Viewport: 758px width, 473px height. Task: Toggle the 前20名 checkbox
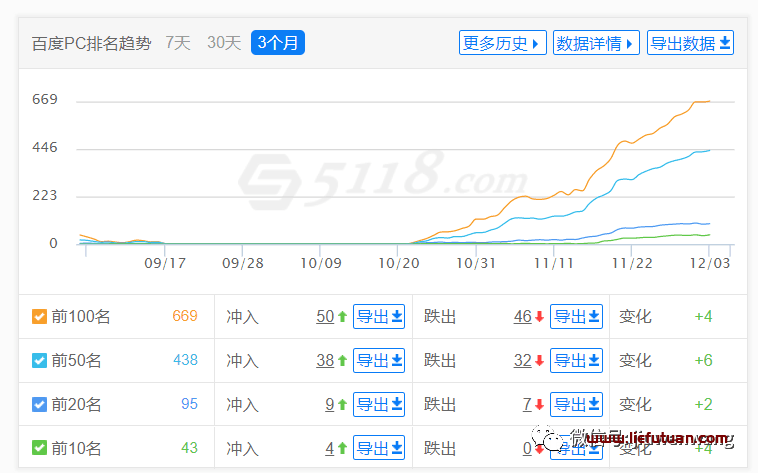tap(39, 404)
